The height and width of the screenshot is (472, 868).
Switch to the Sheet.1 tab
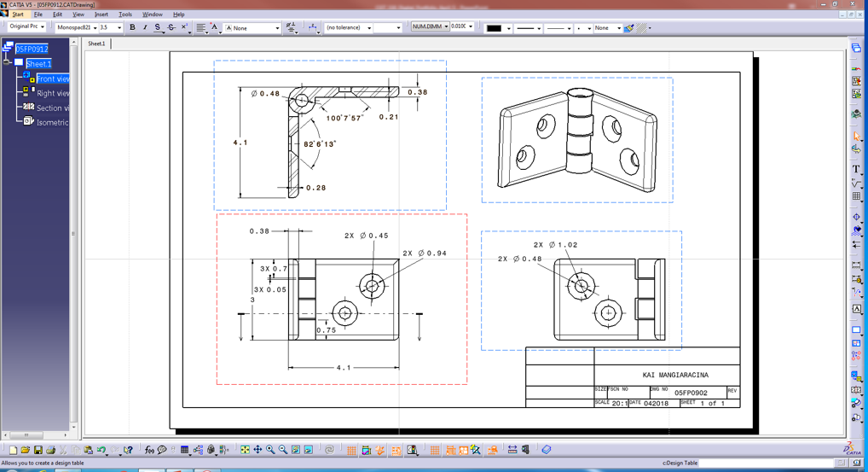tap(96, 44)
